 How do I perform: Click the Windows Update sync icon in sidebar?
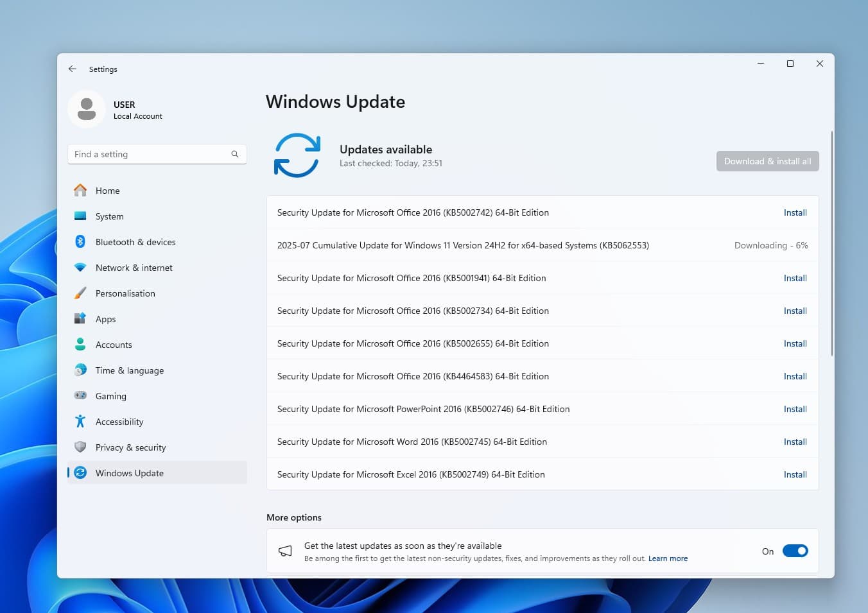coord(80,473)
